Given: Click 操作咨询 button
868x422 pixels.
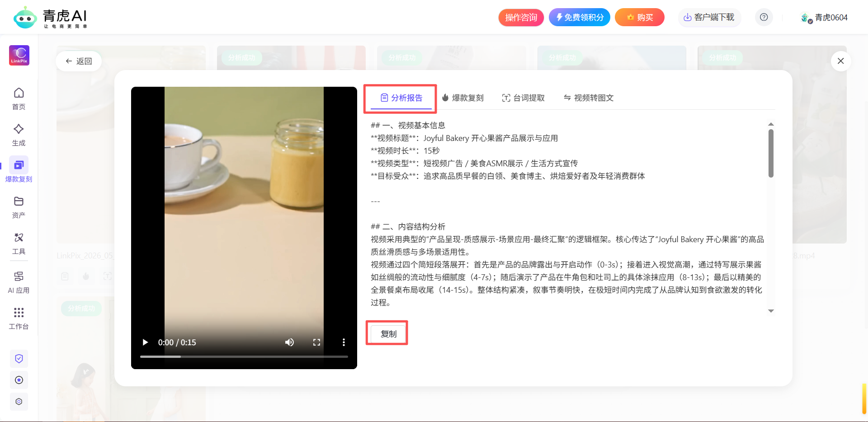Looking at the screenshot, I should pyautogui.click(x=521, y=17).
